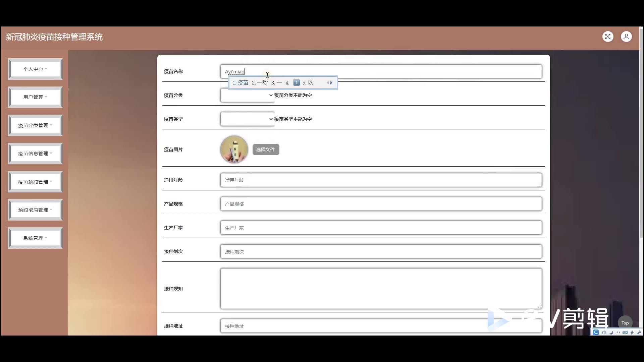This screenshot has height=362, width=644.
Task: Click next-page arrow in IME candidate bar
Action: point(331,83)
